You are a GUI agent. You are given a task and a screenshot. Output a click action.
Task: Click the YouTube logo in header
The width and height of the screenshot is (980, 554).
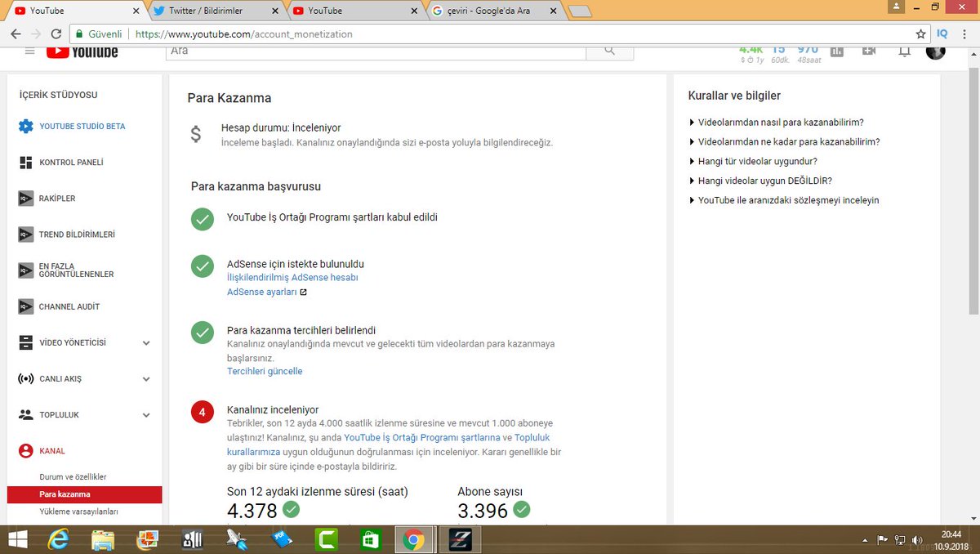pyautogui.click(x=82, y=51)
